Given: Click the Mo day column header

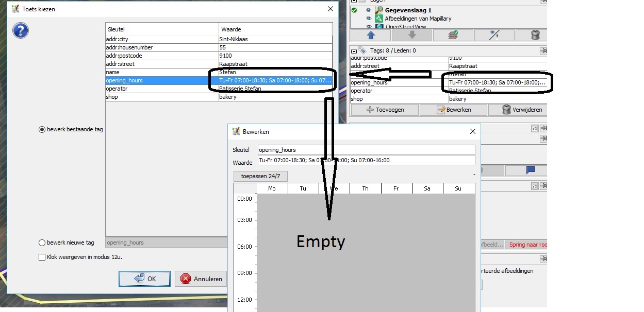Looking at the screenshot, I should [x=272, y=188].
